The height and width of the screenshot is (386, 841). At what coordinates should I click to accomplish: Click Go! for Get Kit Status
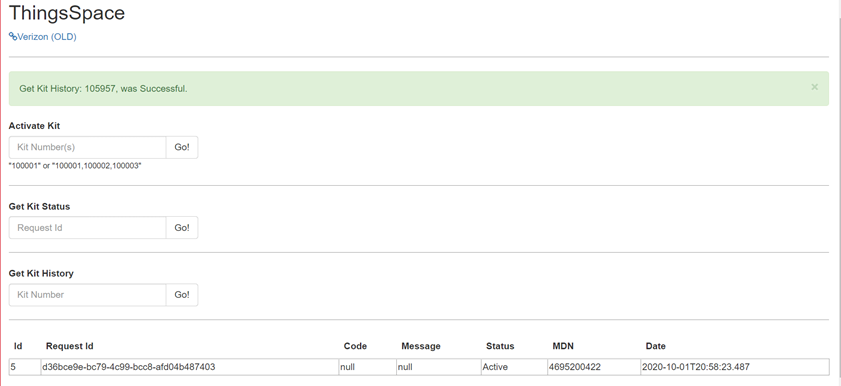[x=182, y=228]
